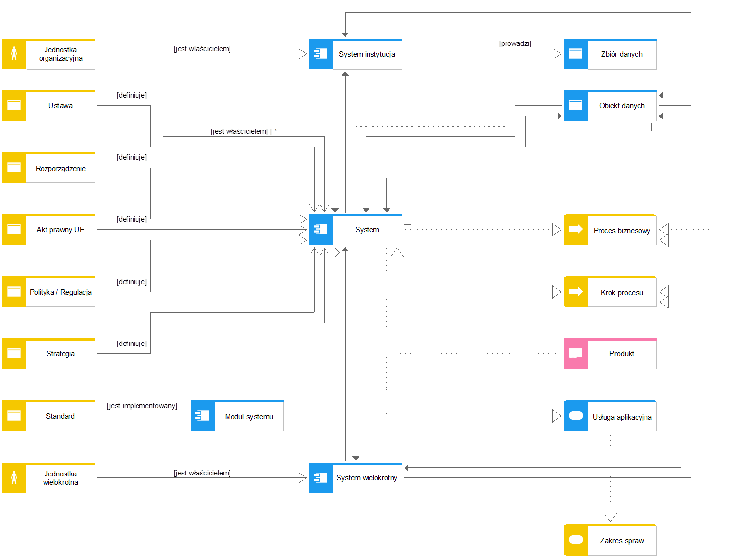Click the service icon on Usługa aplikacyjna
Screen dimensions: 737x560
(576, 416)
